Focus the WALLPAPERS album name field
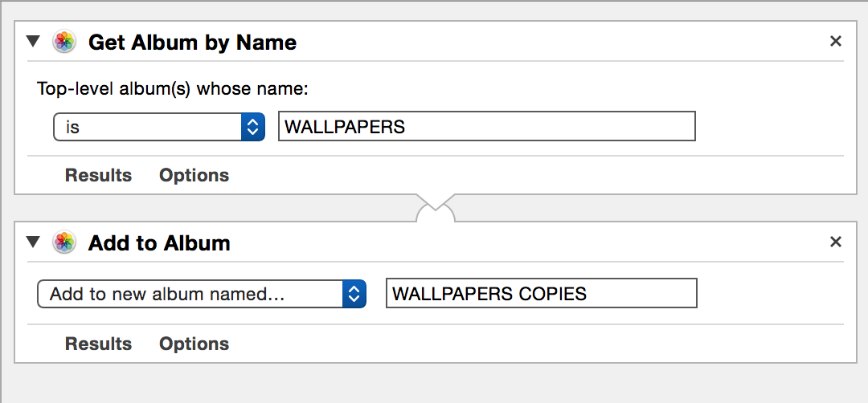This screenshot has height=403, width=868. (x=486, y=127)
